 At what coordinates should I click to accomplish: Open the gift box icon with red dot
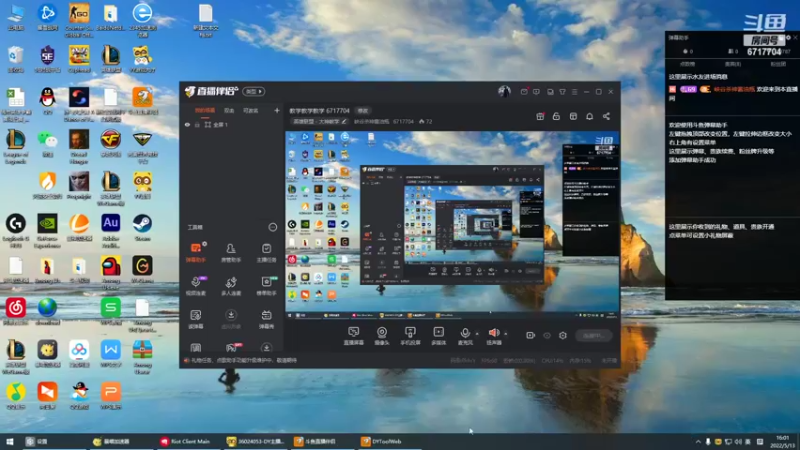click(540, 116)
